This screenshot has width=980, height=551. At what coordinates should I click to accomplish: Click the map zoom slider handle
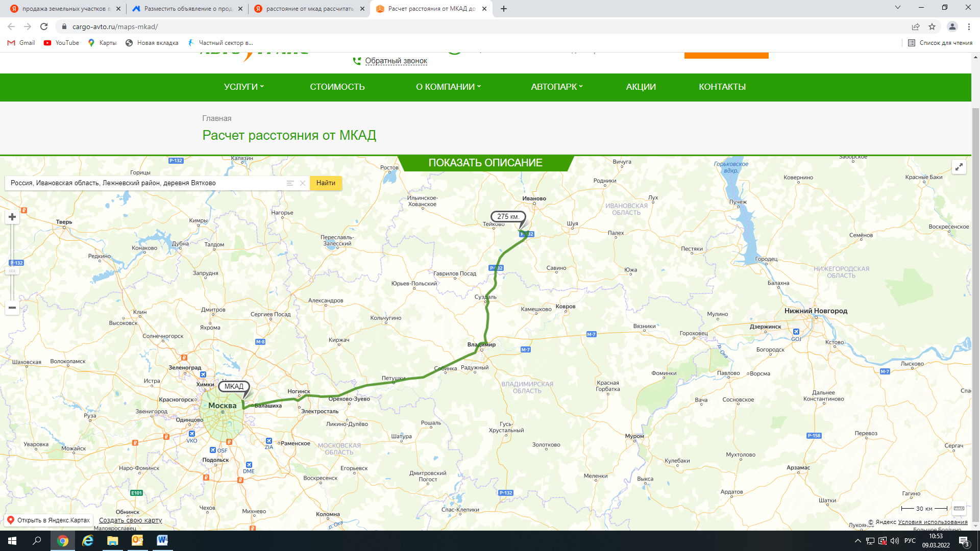12,271
